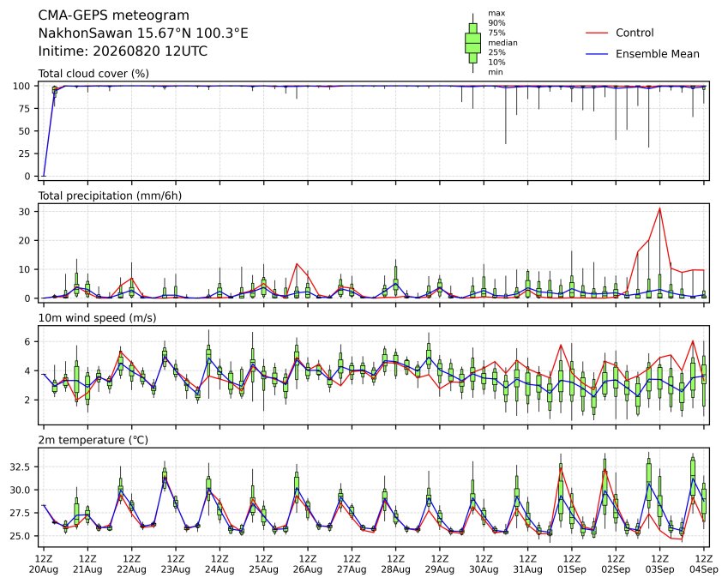The image size is (728, 584).
Task: Click the 'Control' legend label
Action: (x=635, y=33)
